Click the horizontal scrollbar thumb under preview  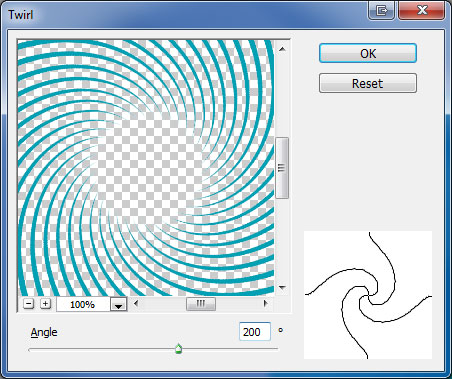pyautogui.click(x=201, y=303)
